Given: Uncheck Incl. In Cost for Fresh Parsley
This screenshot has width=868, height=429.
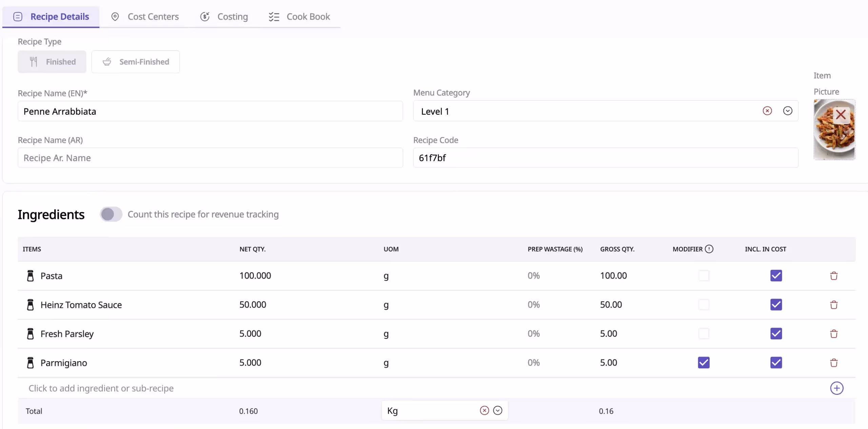Looking at the screenshot, I should pos(776,334).
